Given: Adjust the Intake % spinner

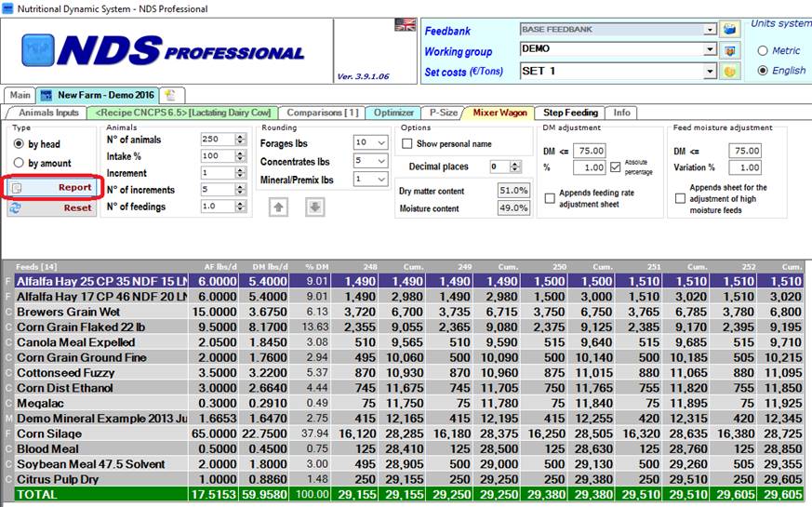Looking at the screenshot, I should pos(240,156).
